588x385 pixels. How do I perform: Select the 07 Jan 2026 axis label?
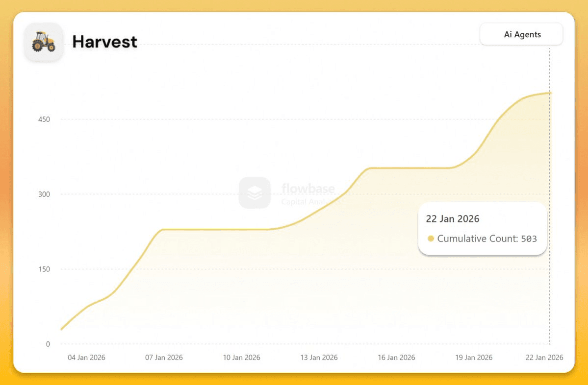[x=164, y=358]
